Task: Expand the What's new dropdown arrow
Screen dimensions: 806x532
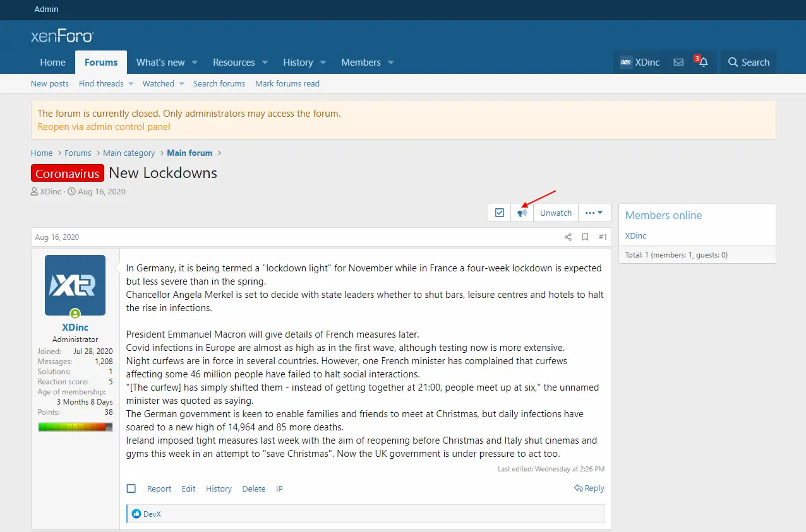Action: (x=195, y=62)
